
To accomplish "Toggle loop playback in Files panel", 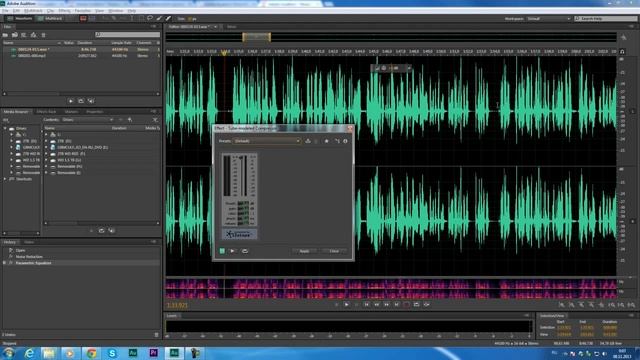I will pyautogui.click(x=81, y=101).
